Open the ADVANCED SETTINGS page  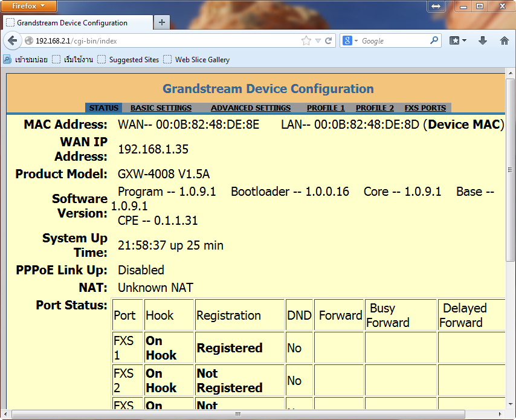point(251,108)
